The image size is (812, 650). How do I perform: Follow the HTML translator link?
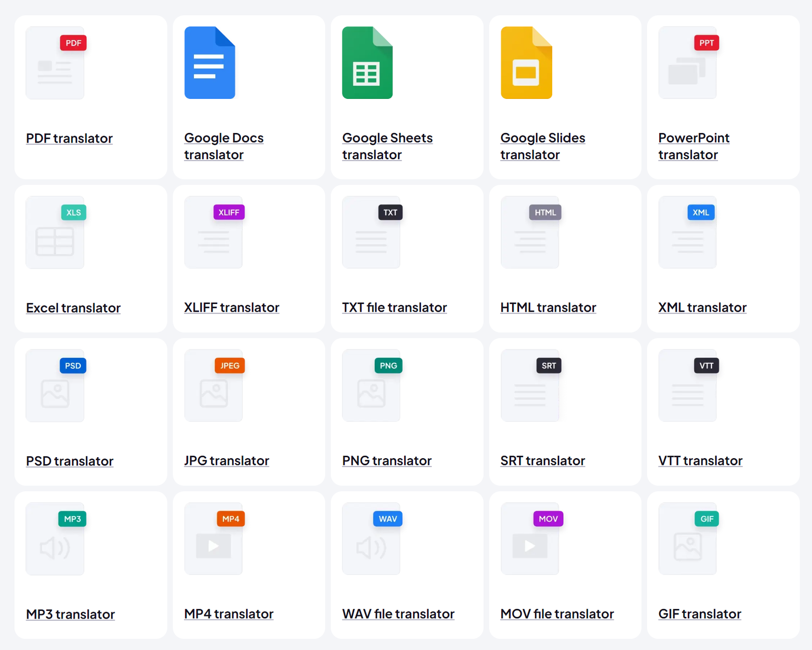click(x=548, y=307)
